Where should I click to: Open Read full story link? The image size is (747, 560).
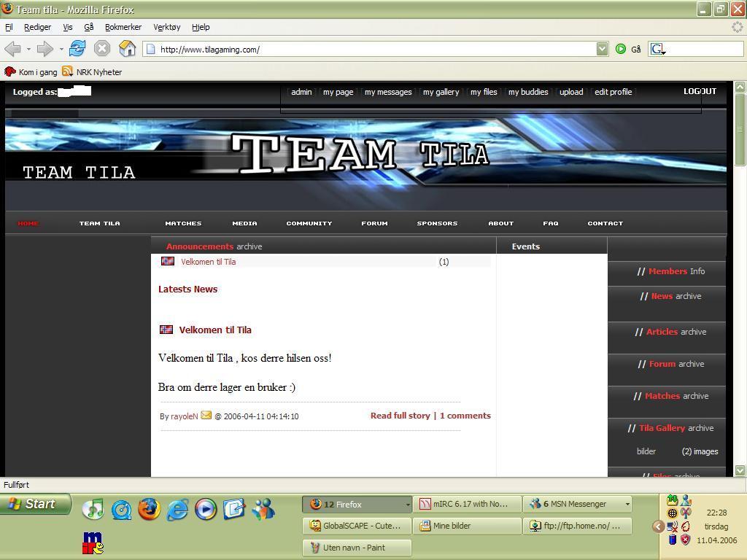click(400, 415)
